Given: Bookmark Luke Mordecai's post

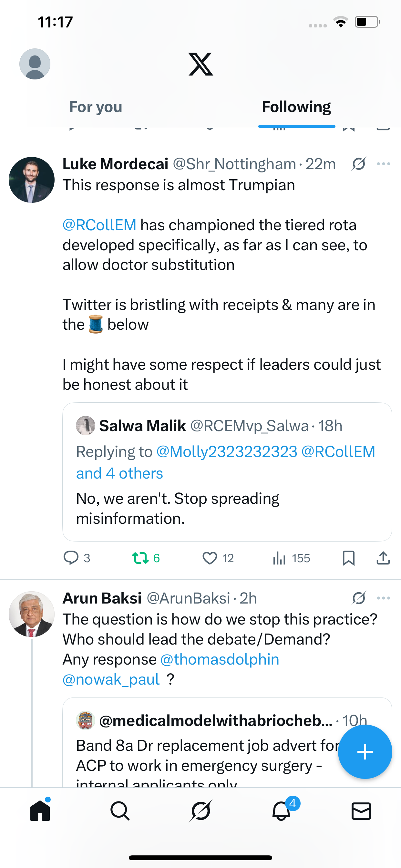Looking at the screenshot, I should [x=348, y=558].
